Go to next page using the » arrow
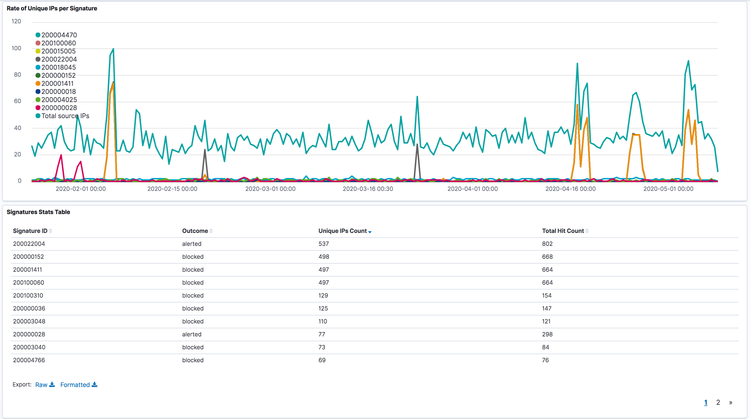 (x=731, y=403)
